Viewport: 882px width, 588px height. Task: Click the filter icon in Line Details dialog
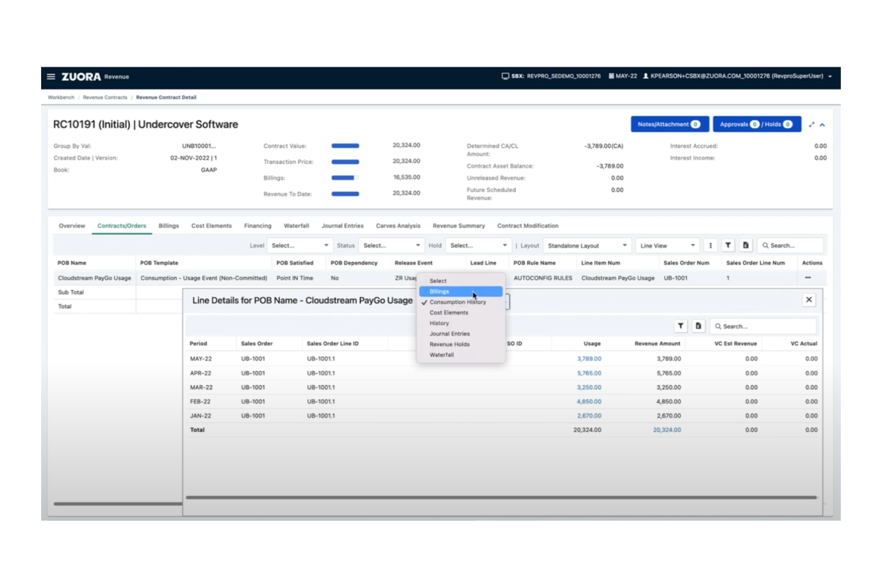pos(681,326)
